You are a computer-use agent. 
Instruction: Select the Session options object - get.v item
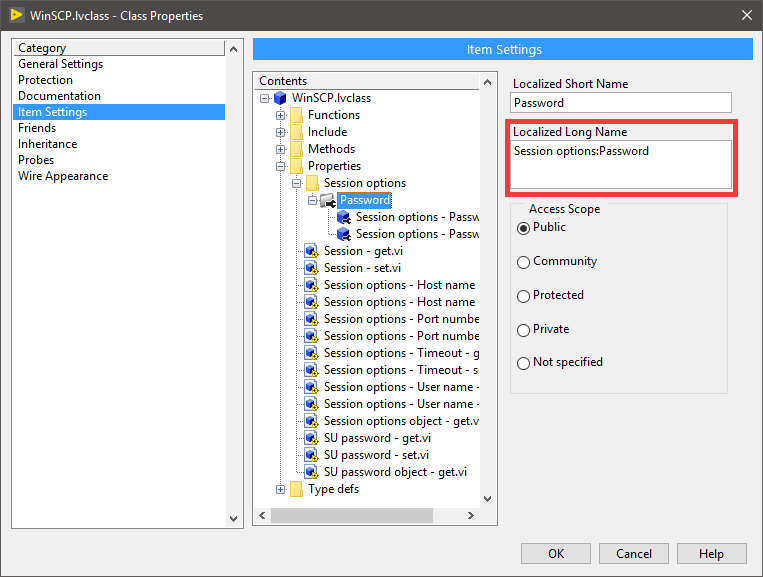(x=401, y=421)
